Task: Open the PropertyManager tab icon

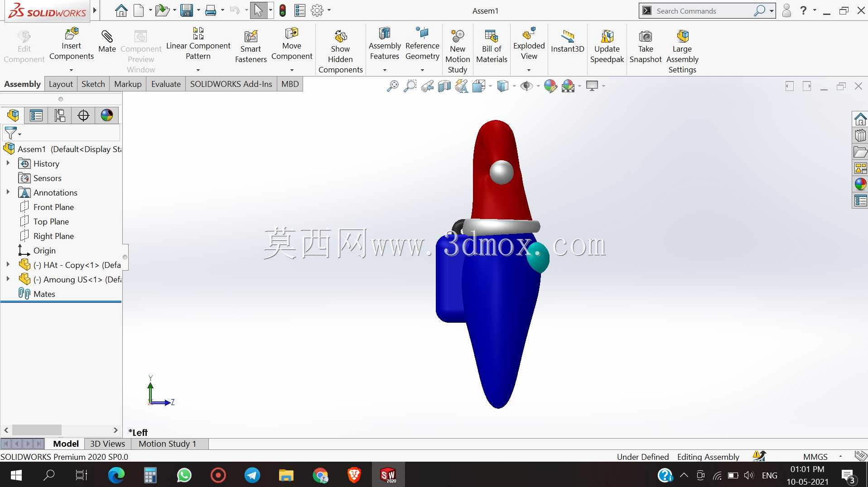Action: (36, 115)
